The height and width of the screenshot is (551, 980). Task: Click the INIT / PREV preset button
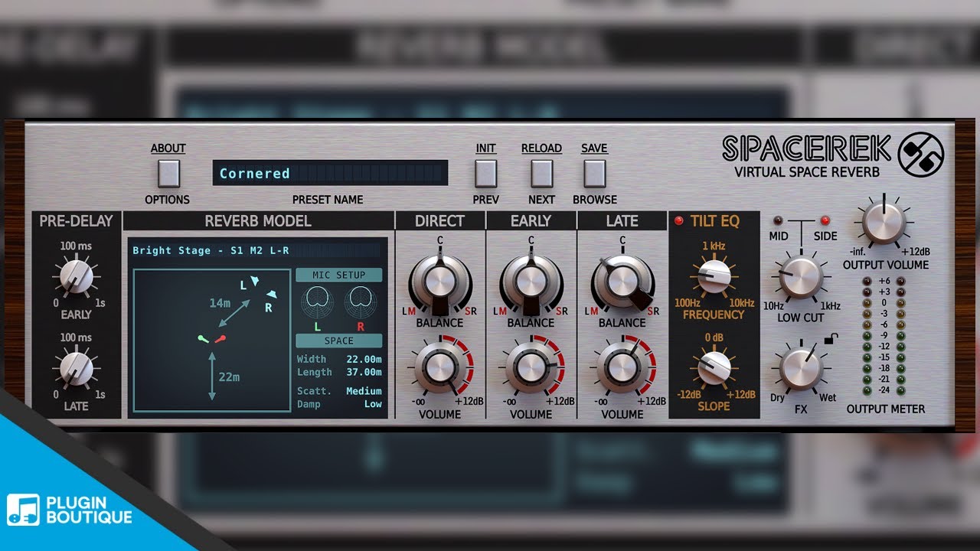485,174
